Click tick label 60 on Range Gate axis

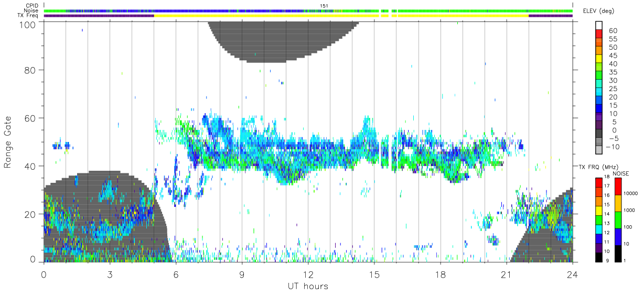pyautogui.click(x=30, y=118)
